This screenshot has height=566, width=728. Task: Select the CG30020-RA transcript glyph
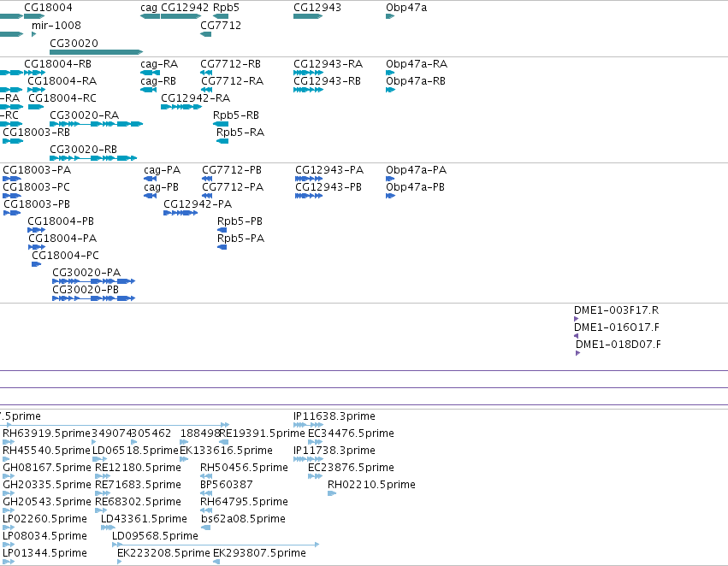coord(96,124)
